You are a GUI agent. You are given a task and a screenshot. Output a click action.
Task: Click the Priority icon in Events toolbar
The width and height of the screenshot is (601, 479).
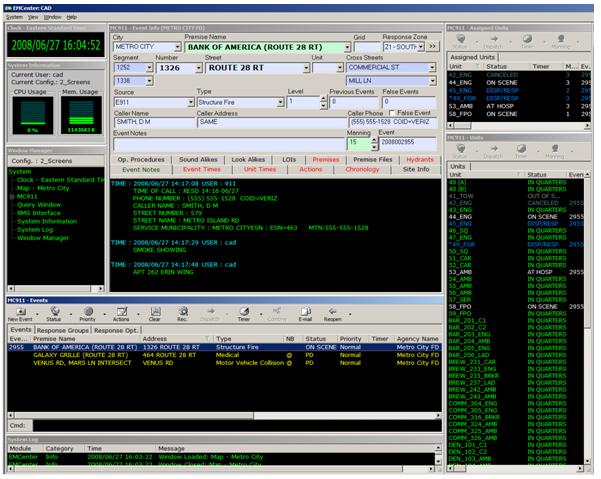(x=88, y=311)
